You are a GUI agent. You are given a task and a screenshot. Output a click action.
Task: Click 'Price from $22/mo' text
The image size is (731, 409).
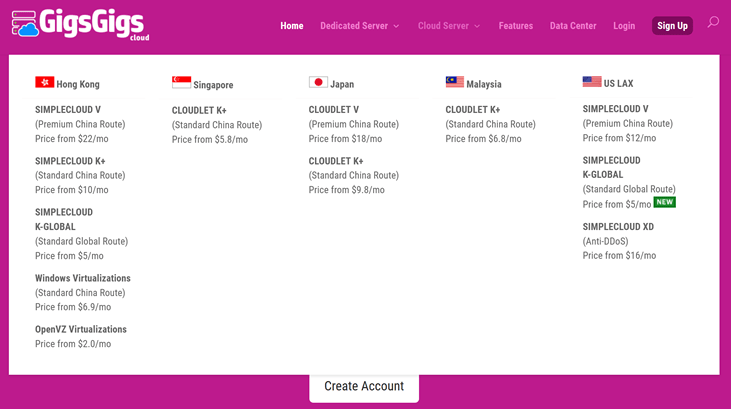click(x=72, y=139)
